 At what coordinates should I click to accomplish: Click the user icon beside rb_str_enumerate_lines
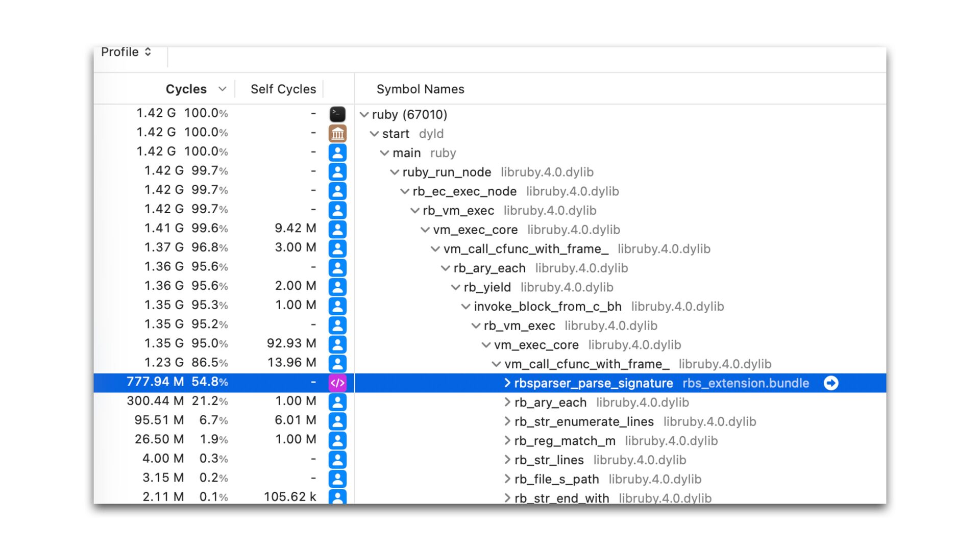pos(337,421)
